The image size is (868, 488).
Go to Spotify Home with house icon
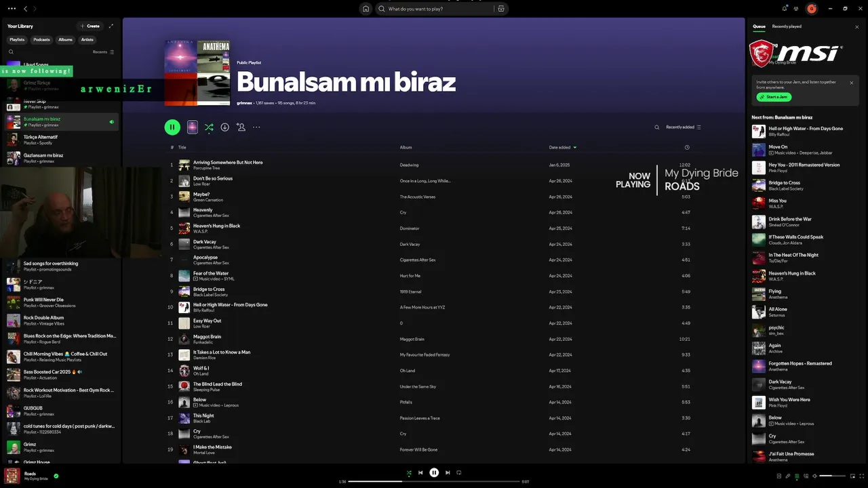pos(366,9)
